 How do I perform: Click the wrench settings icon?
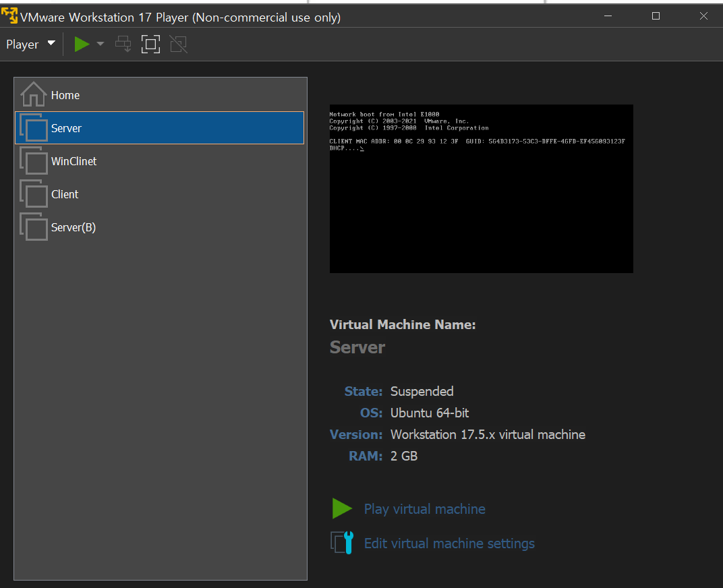pyautogui.click(x=342, y=542)
